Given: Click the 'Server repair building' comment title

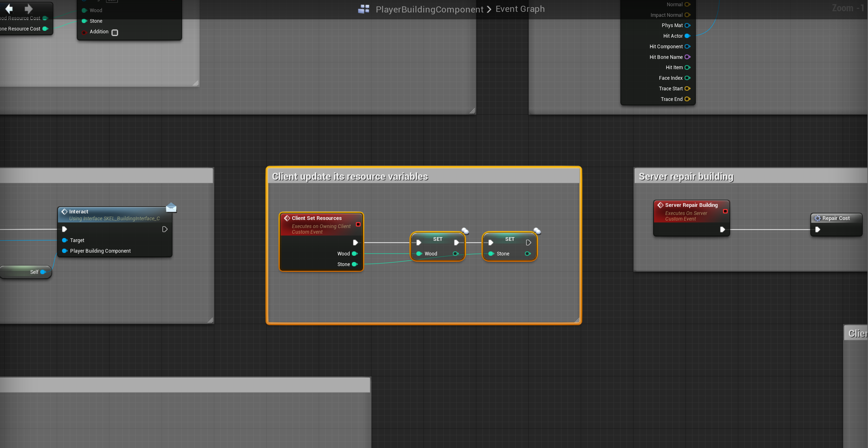Looking at the screenshot, I should pos(686,176).
